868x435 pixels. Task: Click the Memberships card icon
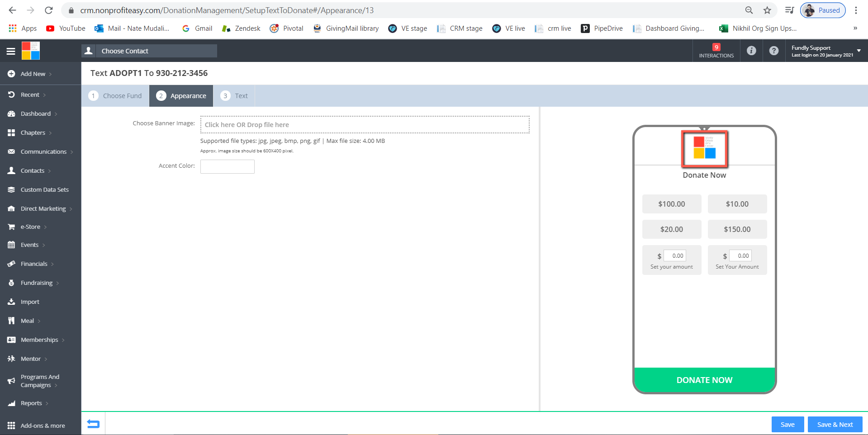[11, 340]
